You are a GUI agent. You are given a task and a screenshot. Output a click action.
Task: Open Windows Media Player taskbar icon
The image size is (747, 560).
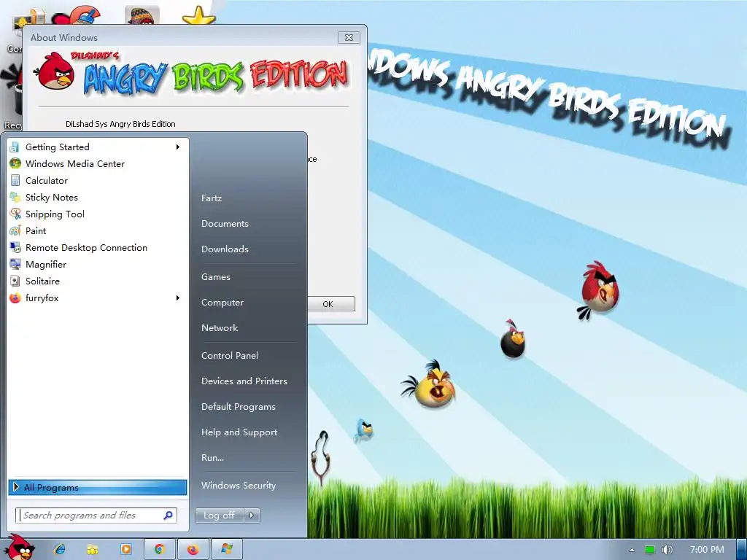coord(125,550)
